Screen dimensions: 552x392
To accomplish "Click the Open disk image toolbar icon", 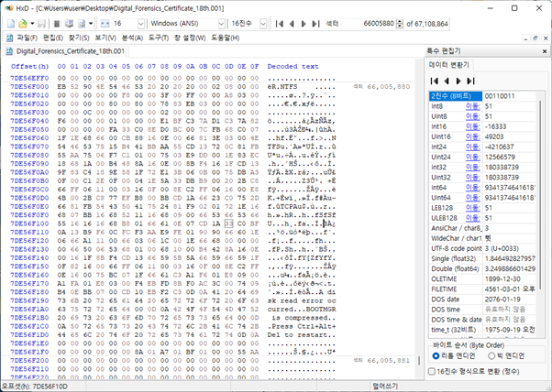I will (82, 24).
